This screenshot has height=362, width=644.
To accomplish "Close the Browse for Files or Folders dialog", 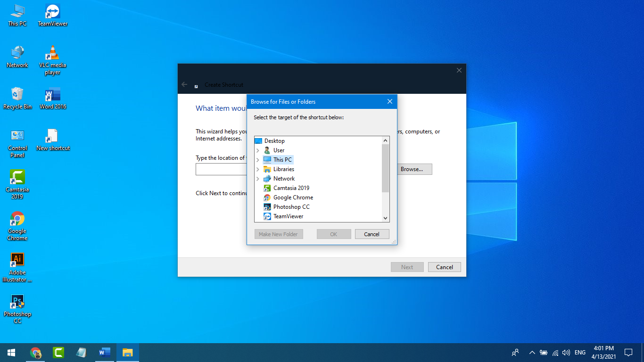I will [x=390, y=101].
